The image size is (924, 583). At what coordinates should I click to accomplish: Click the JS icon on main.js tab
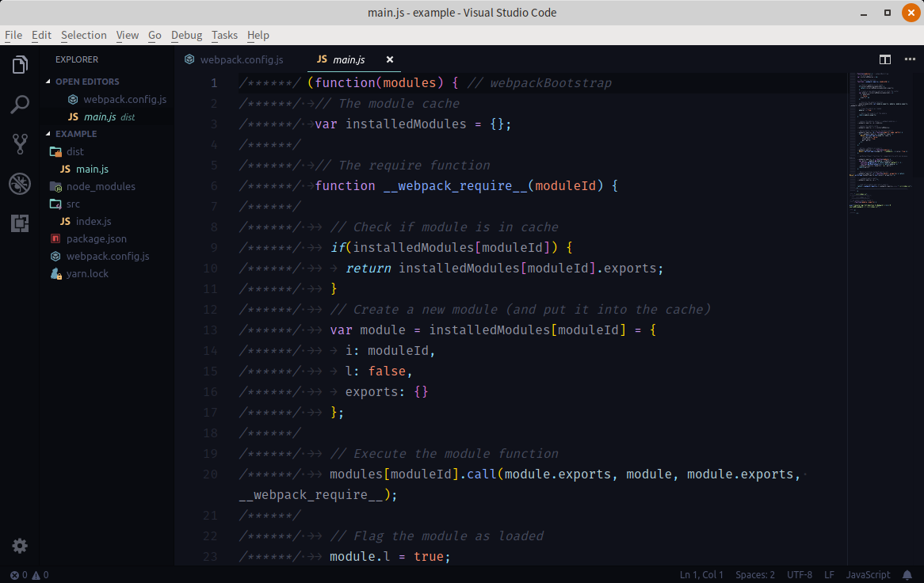[x=322, y=59]
